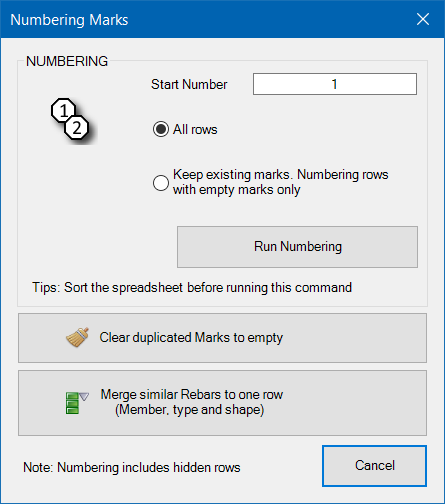
Task: Close the Numbering Marks dialog with X
Action: (x=423, y=19)
